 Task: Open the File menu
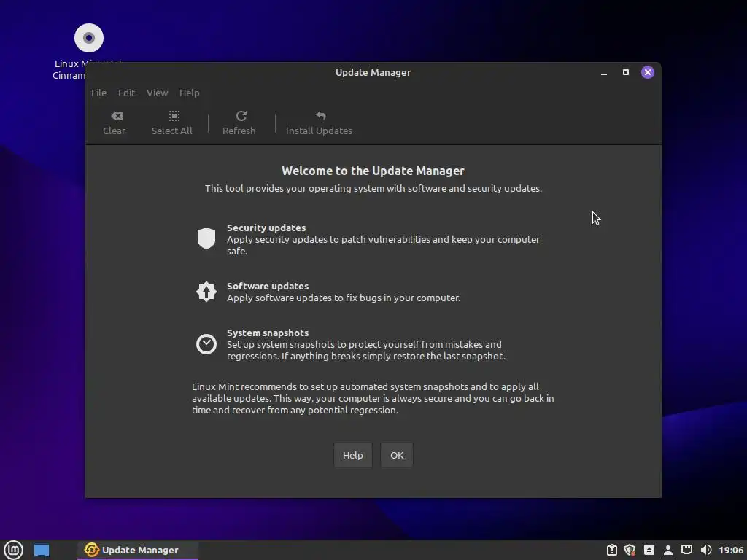[x=98, y=93]
